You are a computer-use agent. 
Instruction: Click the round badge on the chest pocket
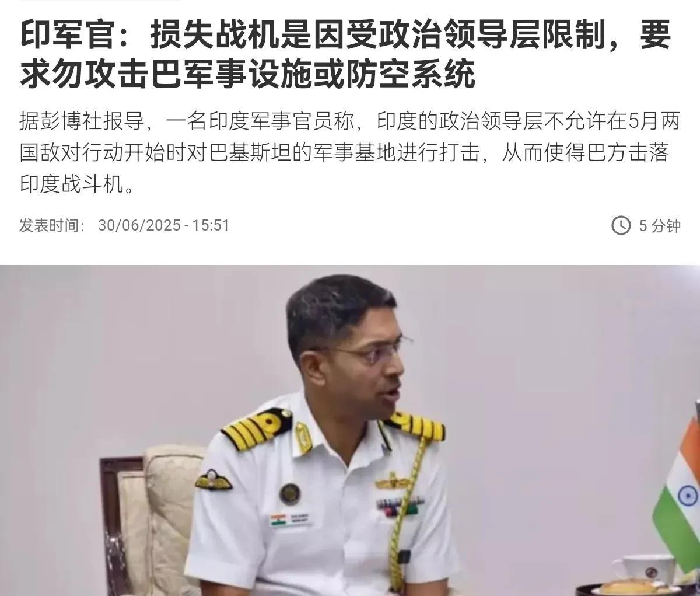point(289,493)
